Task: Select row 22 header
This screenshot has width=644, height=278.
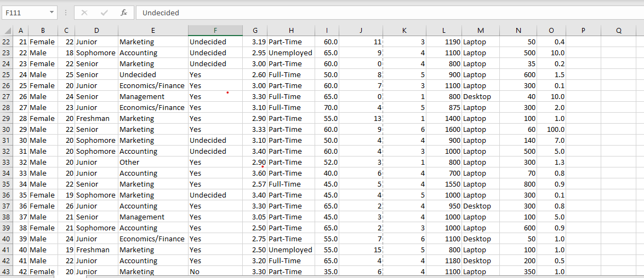Action: coord(7,42)
